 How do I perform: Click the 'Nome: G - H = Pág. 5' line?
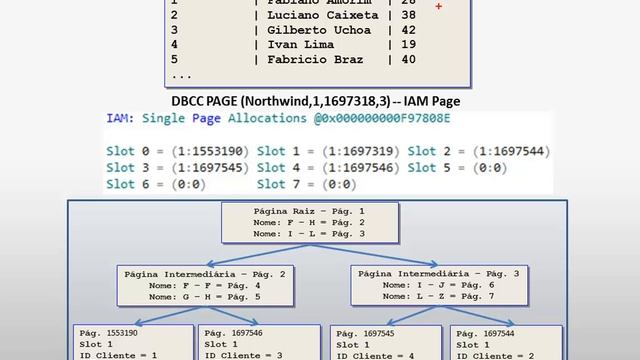point(204,297)
